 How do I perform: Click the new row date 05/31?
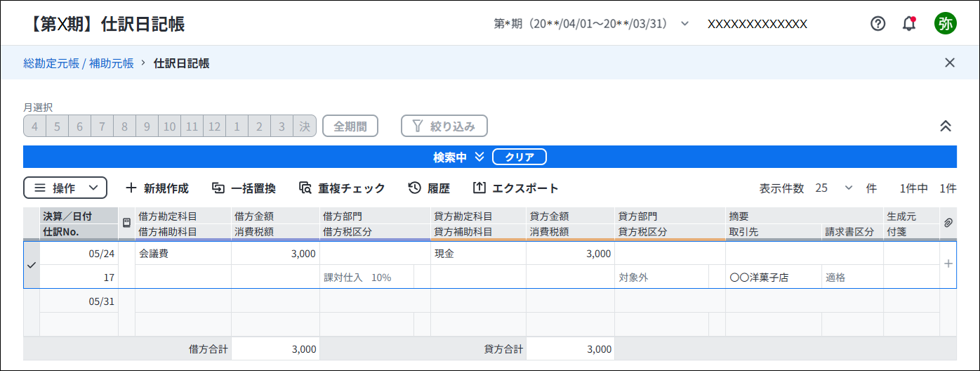pos(79,301)
